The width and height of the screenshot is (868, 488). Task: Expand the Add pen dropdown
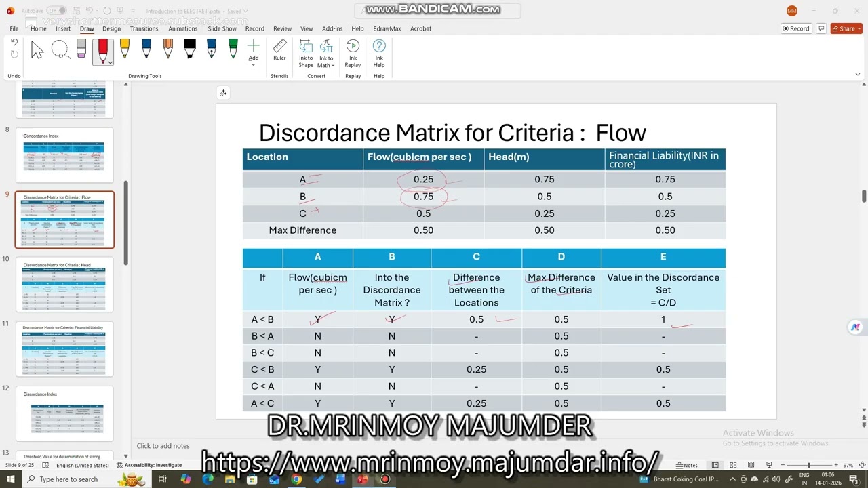[254, 64]
